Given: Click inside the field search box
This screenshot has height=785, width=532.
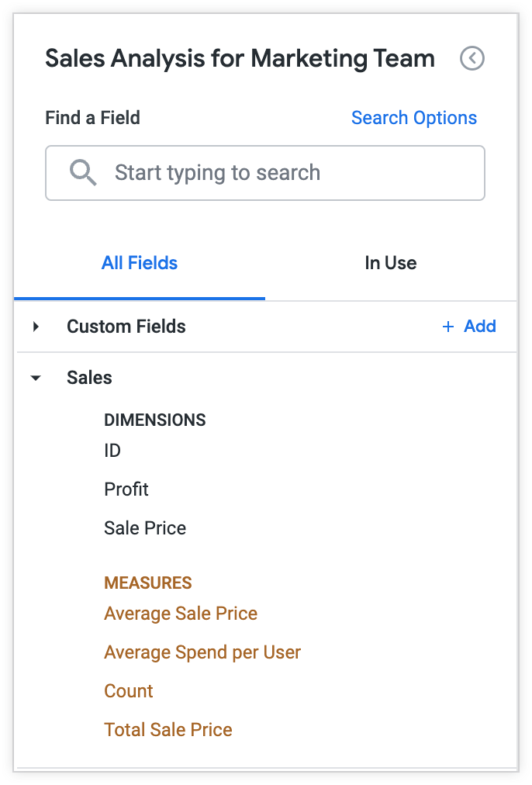Looking at the screenshot, I should [265, 172].
